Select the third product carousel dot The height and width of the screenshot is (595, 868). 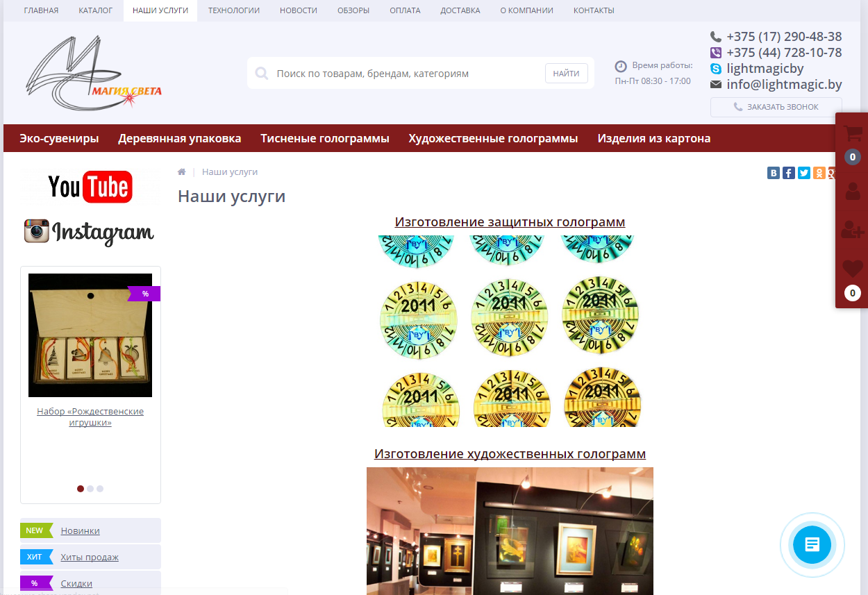(100, 489)
